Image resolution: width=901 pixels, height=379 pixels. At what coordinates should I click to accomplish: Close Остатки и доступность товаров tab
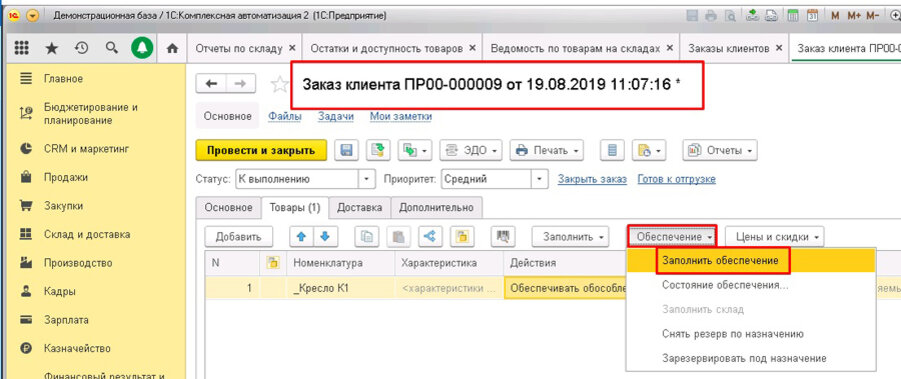[472, 48]
